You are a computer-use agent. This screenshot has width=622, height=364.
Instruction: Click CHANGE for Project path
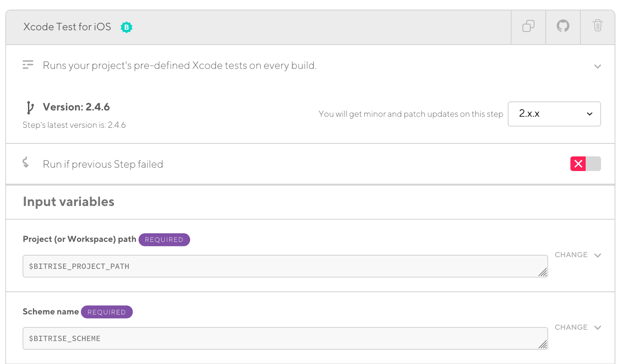tap(571, 255)
